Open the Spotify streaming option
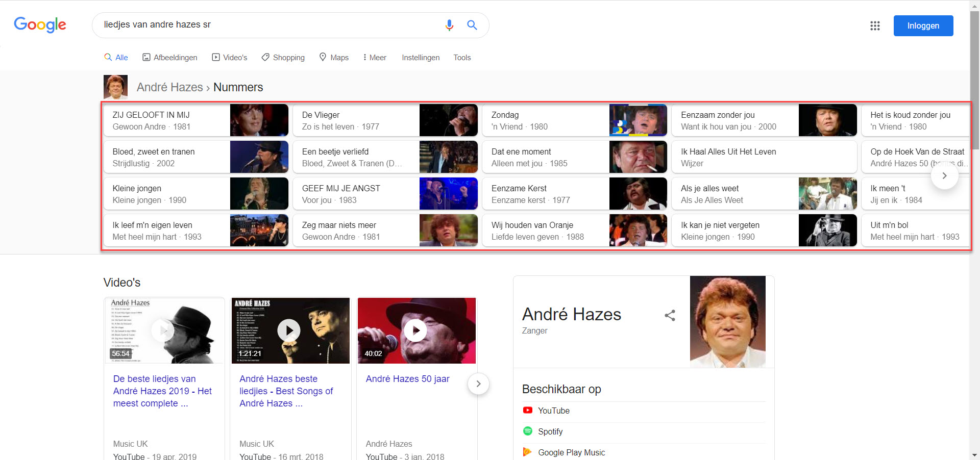 (x=644, y=431)
